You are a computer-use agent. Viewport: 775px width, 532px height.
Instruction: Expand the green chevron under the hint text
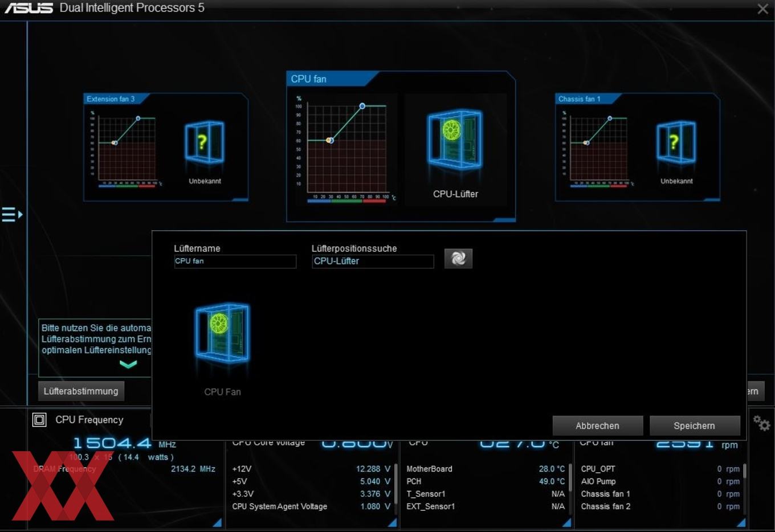coord(128,364)
